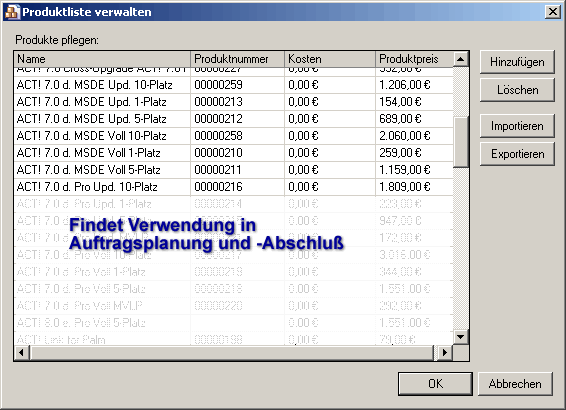
Task: Select row ACT! 7.0 d. MSDE Upd. 10-Platz
Action: (x=234, y=85)
